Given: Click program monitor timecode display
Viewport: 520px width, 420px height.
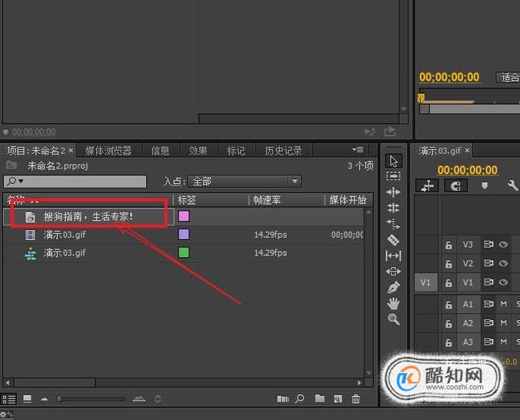Looking at the screenshot, I should [449, 77].
